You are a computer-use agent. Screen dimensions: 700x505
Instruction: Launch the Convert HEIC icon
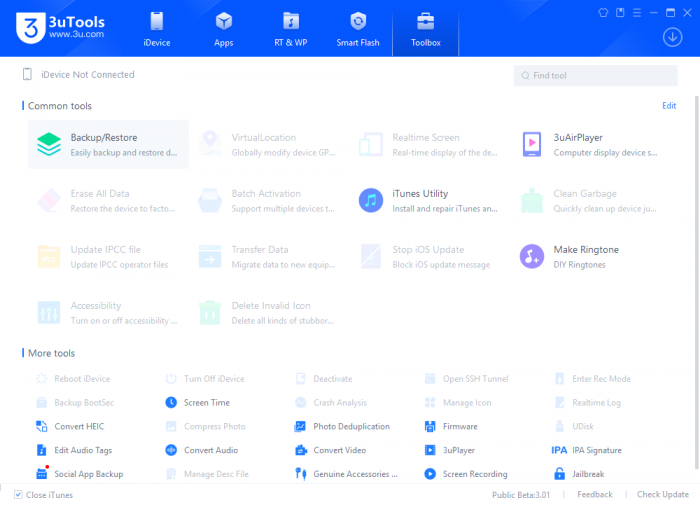[42, 426]
